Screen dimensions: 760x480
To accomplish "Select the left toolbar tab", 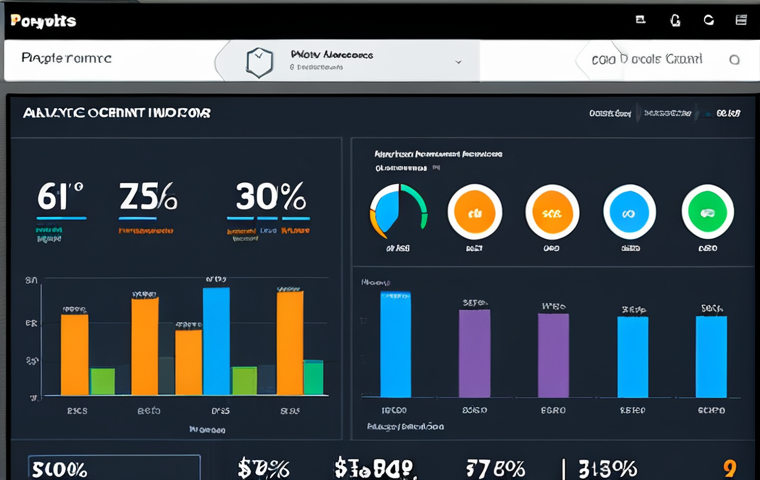I will 68,59.
